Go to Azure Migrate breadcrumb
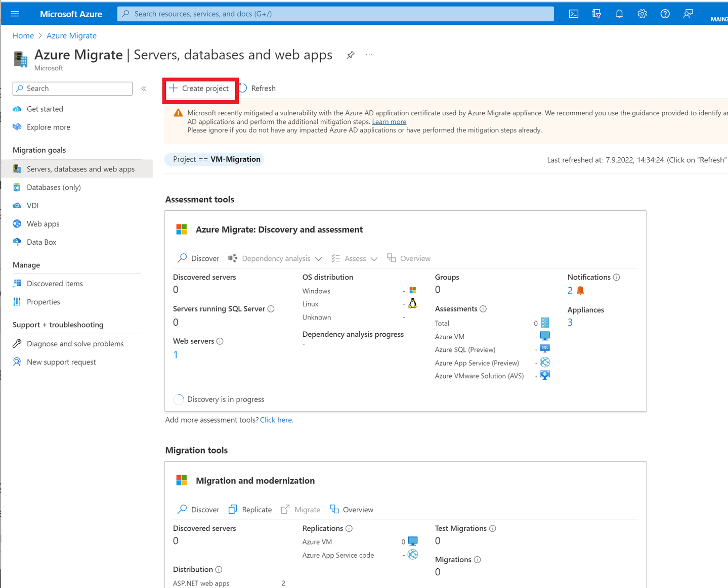 point(71,35)
